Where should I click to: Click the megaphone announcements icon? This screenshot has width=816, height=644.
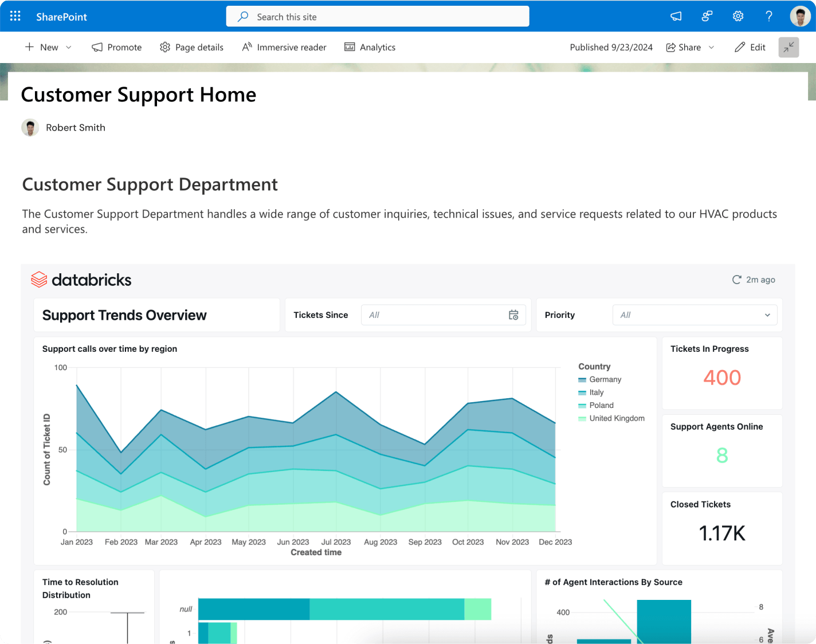coord(676,16)
